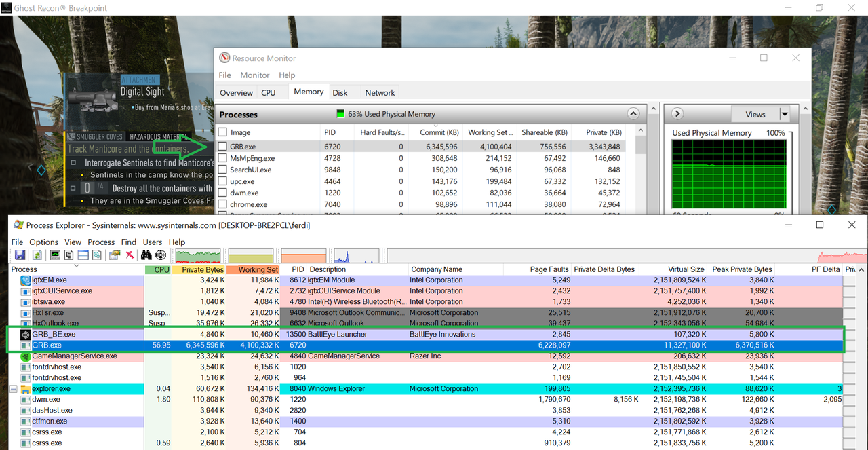Check the dwm.exe checkbox in Resource Monitor
868x450 pixels.
coord(222,193)
